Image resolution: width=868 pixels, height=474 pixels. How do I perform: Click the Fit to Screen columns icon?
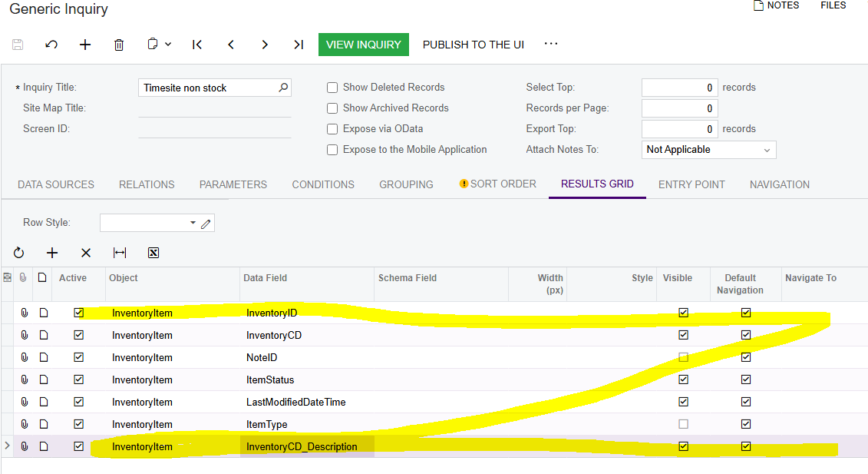click(120, 253)
